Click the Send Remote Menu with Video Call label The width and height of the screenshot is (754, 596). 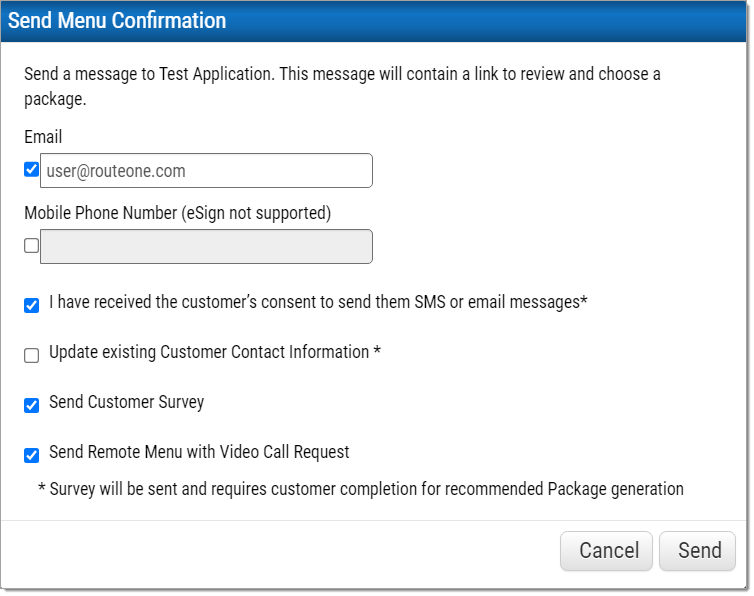point(199,452)
